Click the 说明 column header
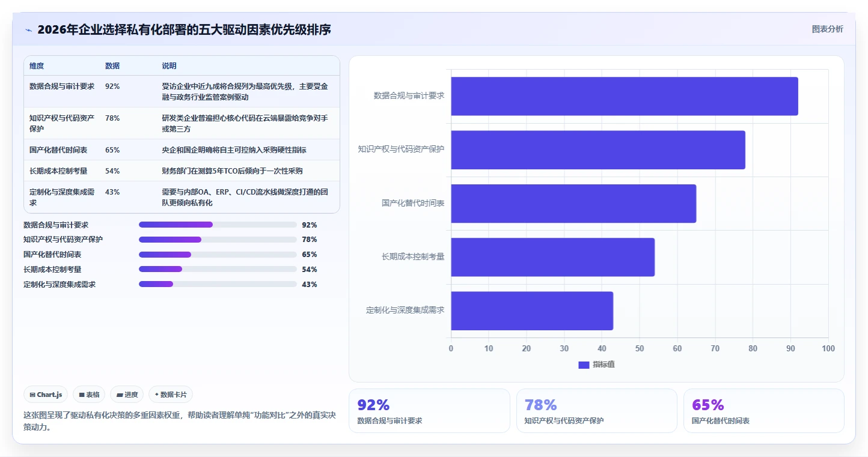 (x=169, y=66)
